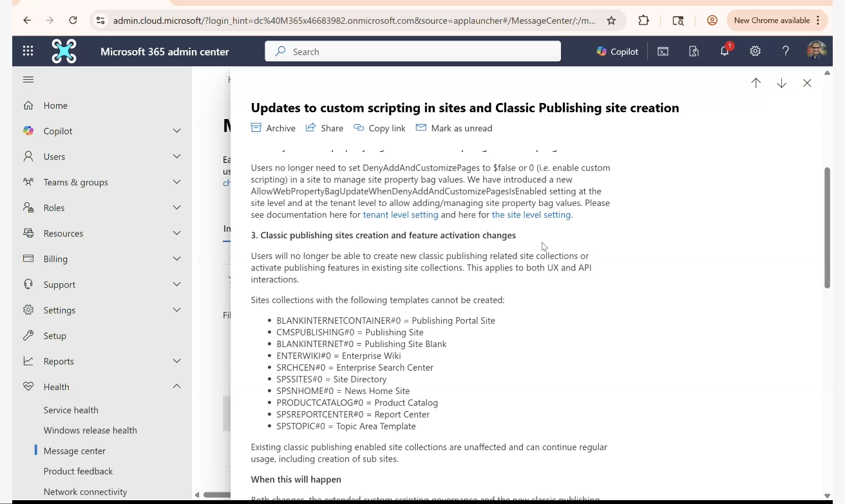Copy link to this message

tap(379, 128)
